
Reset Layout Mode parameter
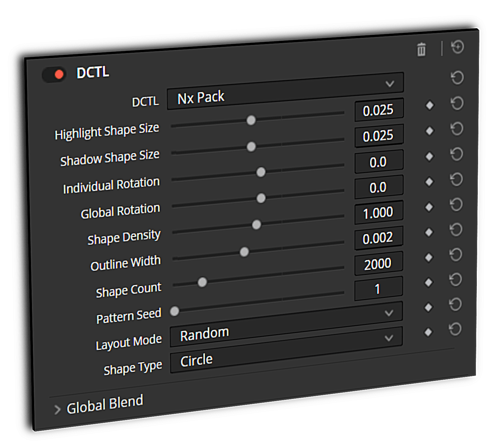(x=455, y=304)
